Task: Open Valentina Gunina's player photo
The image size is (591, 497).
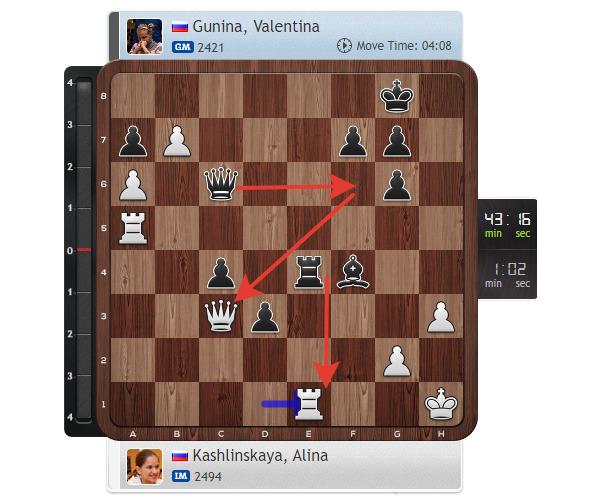Action: pyautogui.click(x=144, y=37)
